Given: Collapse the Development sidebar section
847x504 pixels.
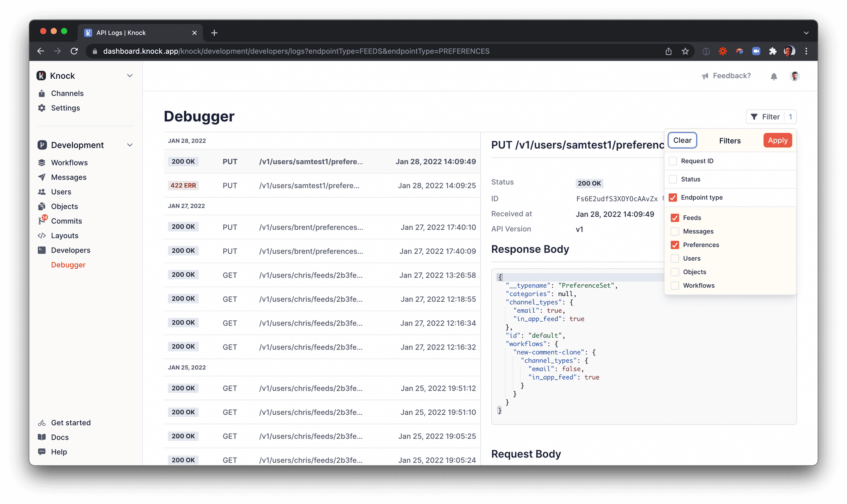Looking at the screenshot, I should click(x=130, y=145).
